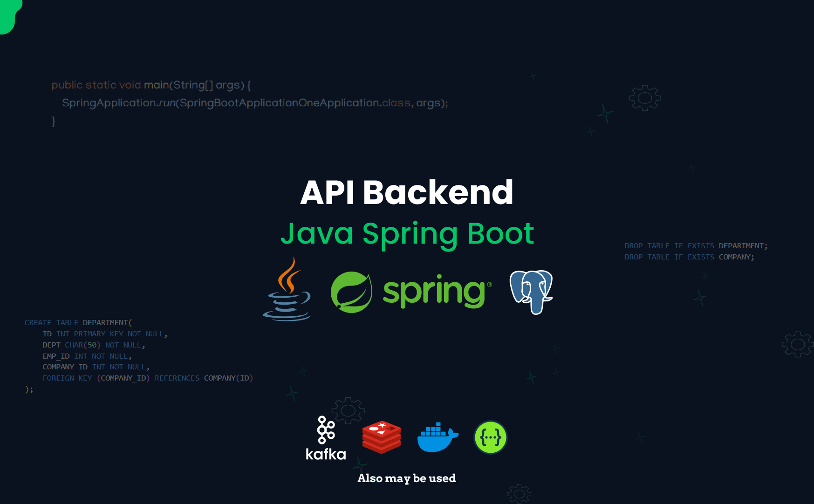Screen dimensions: 814x504
Task: Click the gear icon at the right edge
Action: coord(797,344)
